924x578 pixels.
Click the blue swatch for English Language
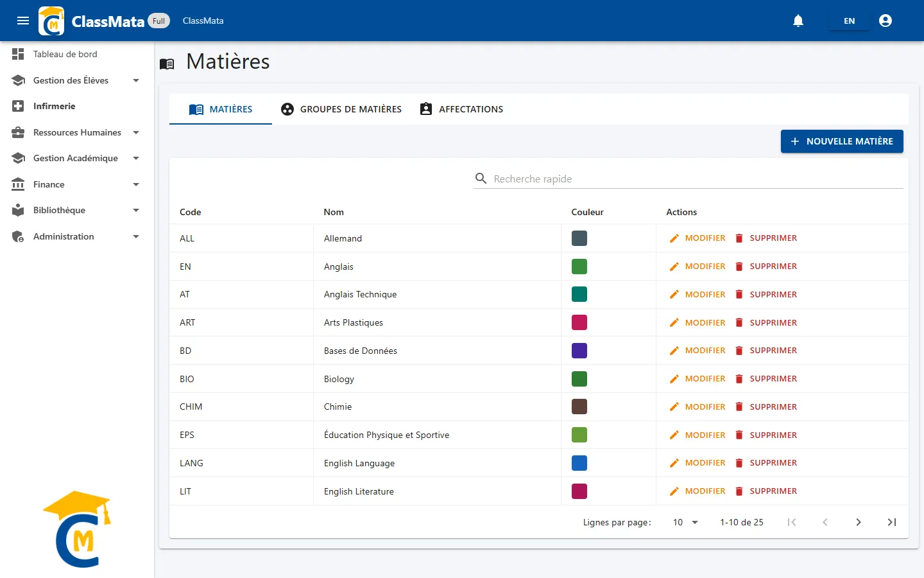tap(579, 463)
